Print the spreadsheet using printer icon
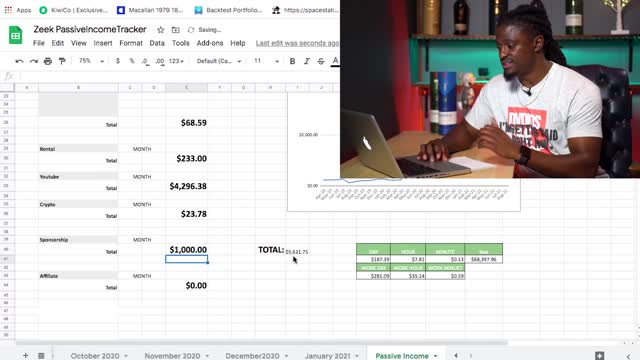This screenshot has width=640, height=360. (x=48, y=61)
